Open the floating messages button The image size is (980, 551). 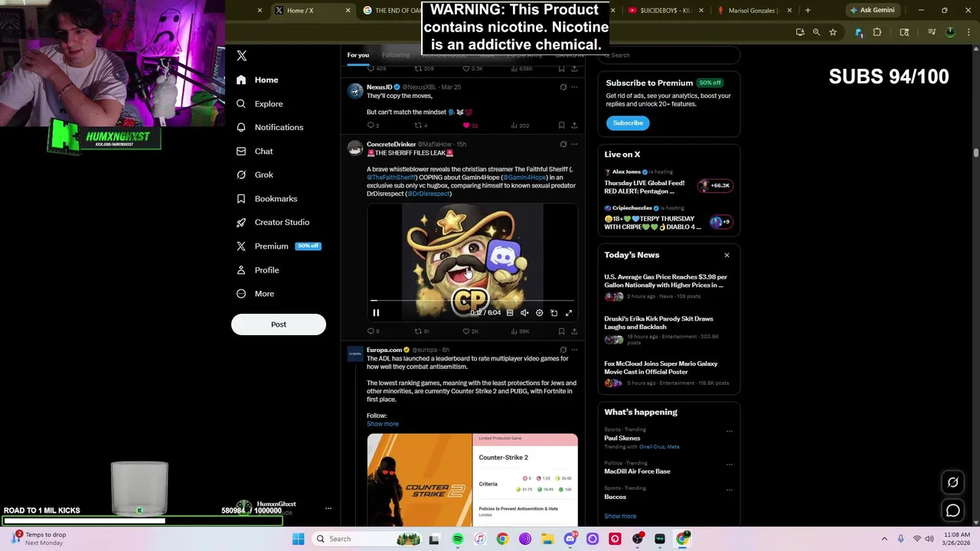point(952,510)
